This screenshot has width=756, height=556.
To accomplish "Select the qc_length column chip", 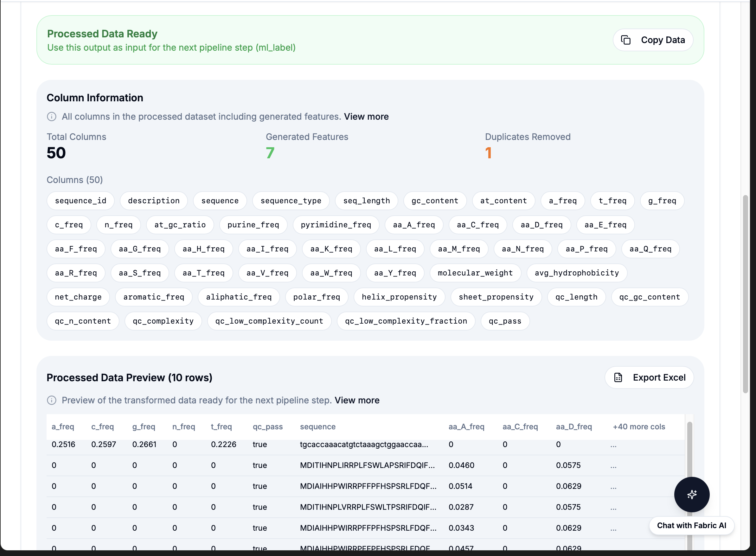I will (x=576, y=297).
